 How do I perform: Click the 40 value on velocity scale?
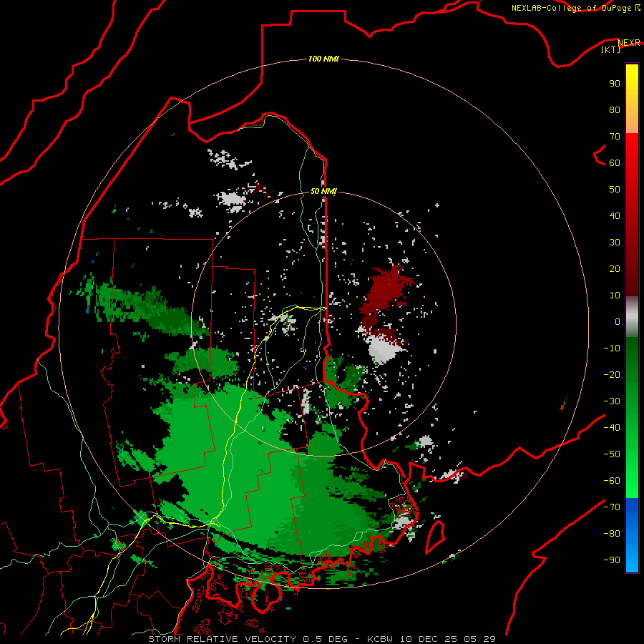pyautogui.click(x=615, y=216)
